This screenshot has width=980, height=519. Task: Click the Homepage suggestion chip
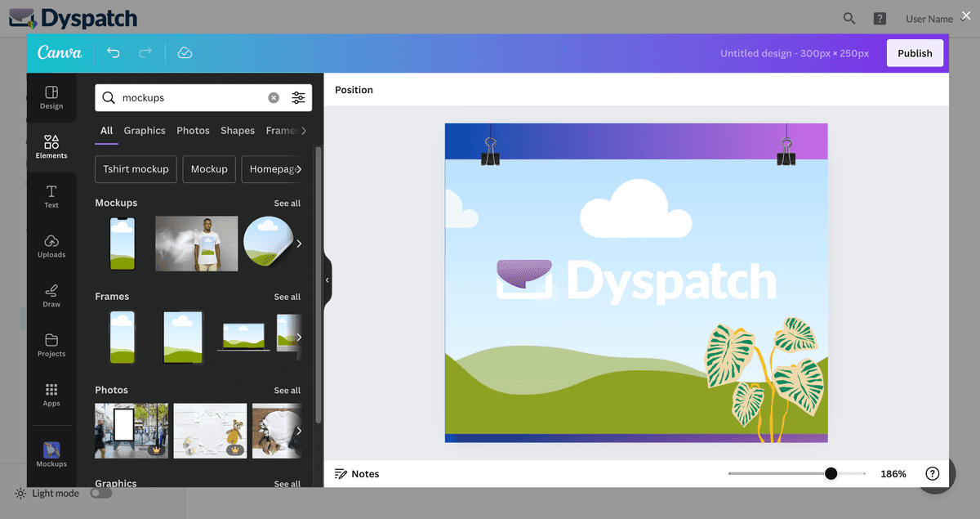[x=273, y=169]
